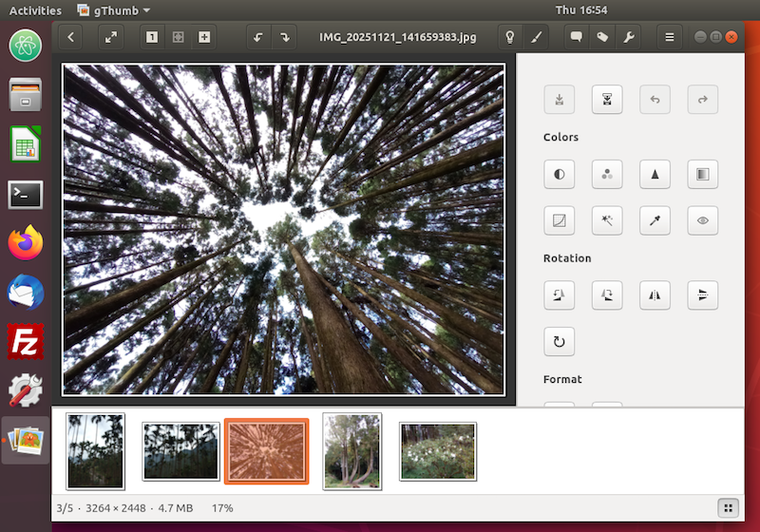Screen dimensions: 760x532
Task: Click Rotate Left under Rotation section
Action: (560, 295)
